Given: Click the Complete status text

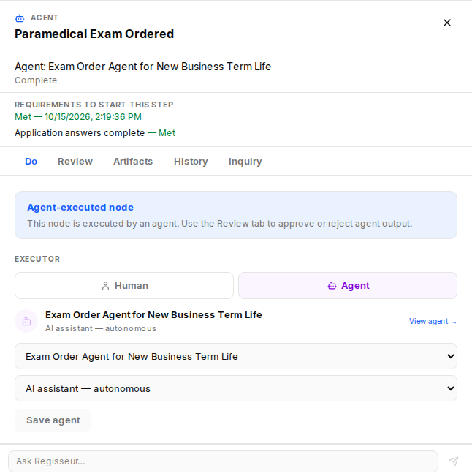Looking at the screenshot, I should coord(36,80).
